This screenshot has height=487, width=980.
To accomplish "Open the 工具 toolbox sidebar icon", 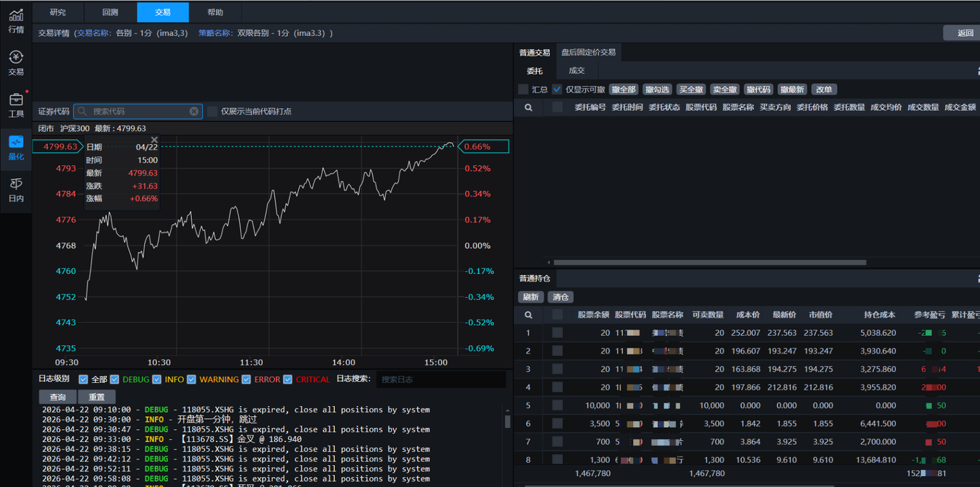I will click(16, 105).
